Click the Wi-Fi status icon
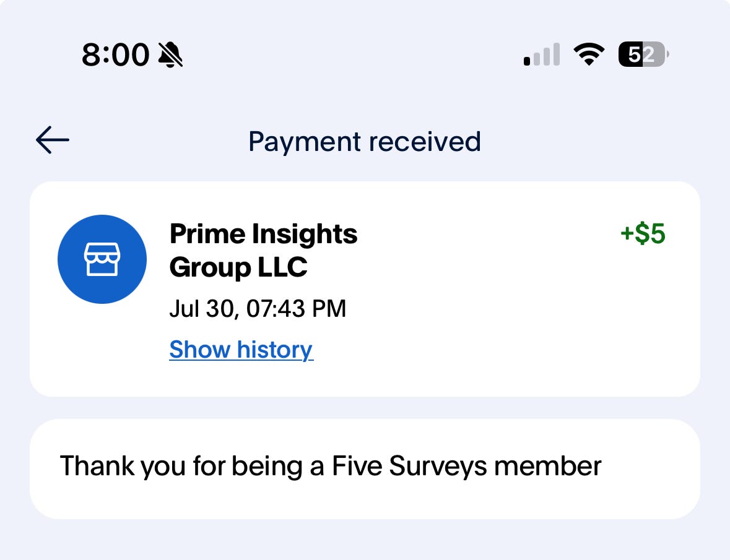This screenshot has width=730, height=560. (588, 54)
